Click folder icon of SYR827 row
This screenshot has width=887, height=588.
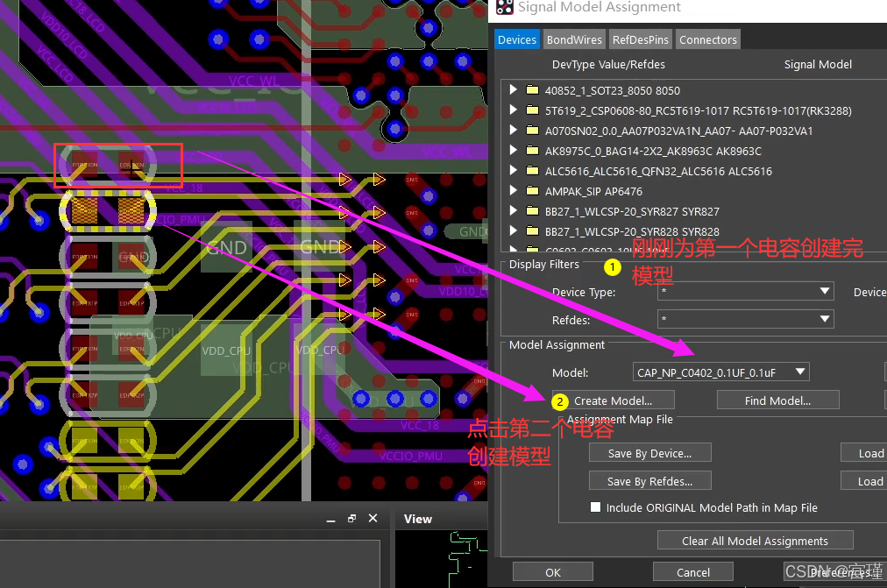click(532, 211)
